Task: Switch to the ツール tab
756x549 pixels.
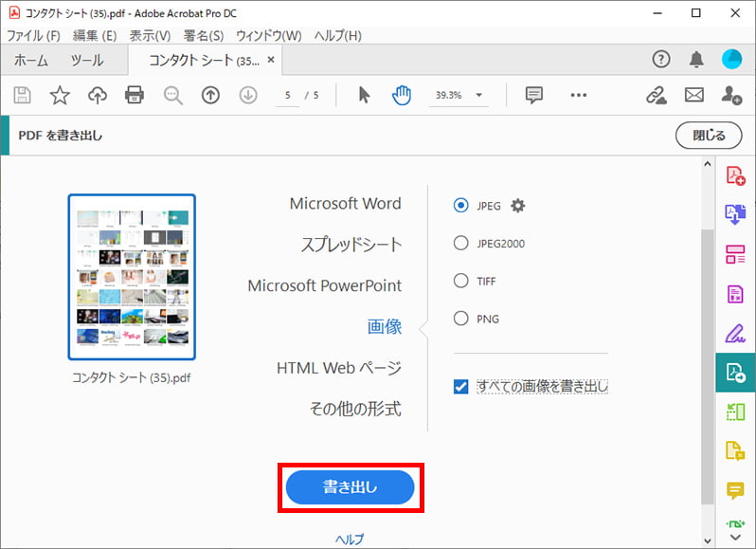Action: coord(87,60)
